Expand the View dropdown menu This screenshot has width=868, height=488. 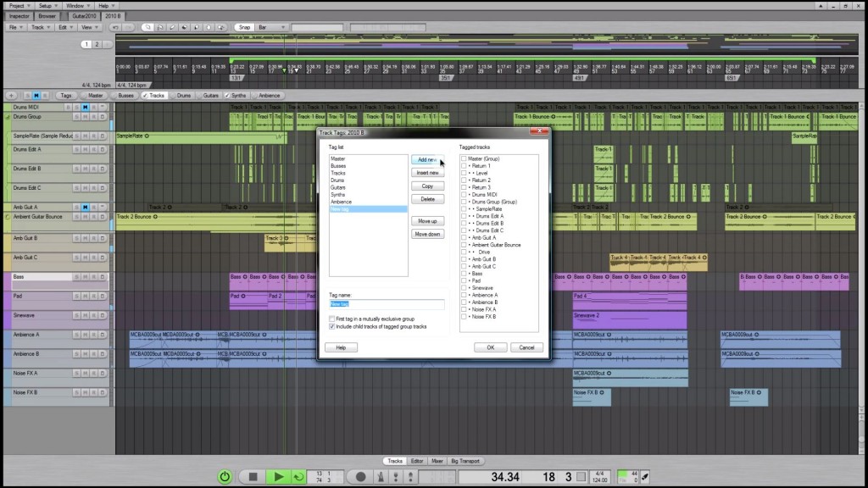[87, 27]
